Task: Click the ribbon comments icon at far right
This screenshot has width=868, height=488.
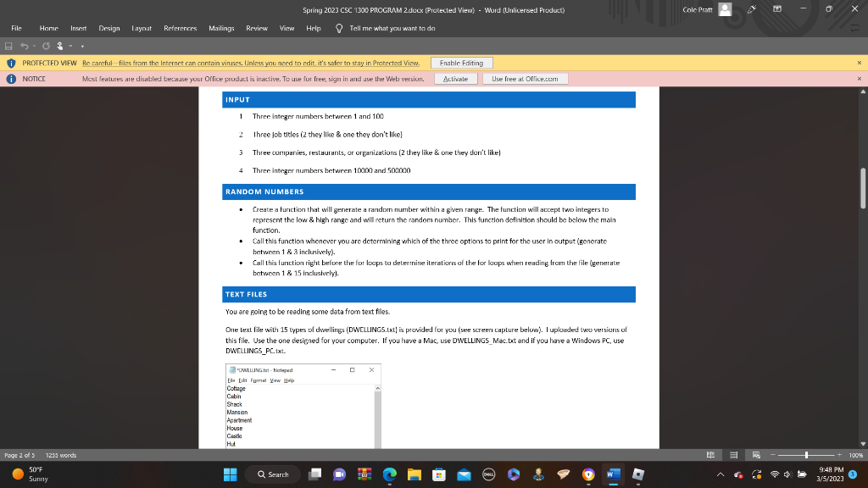Action: click(x=854, y=28)
